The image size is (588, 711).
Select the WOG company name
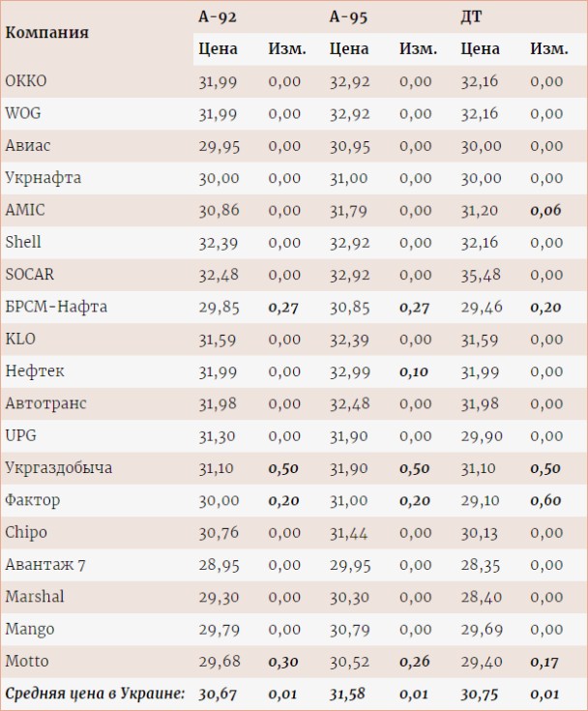pyautogui.click(x=23, y=113)
